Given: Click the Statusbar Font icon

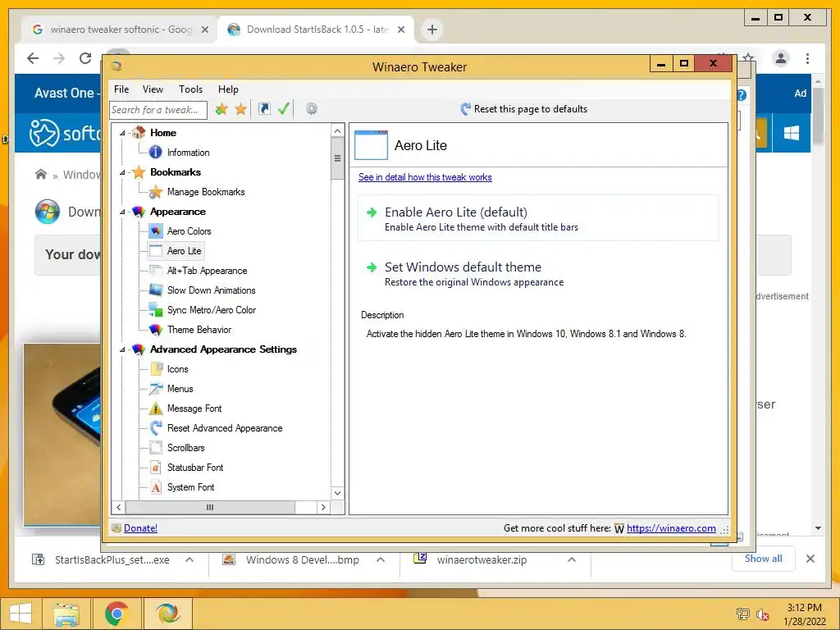Looking at the screenshot, I should [x=155, y=467].
